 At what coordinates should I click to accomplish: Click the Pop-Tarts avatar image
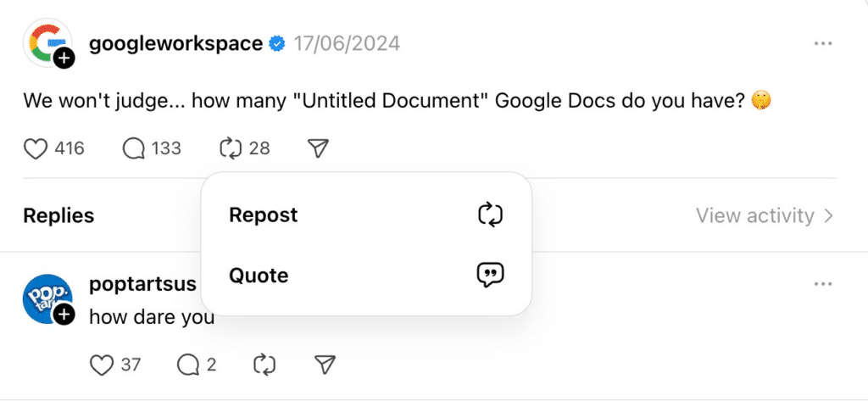click(x=47, y=298)
